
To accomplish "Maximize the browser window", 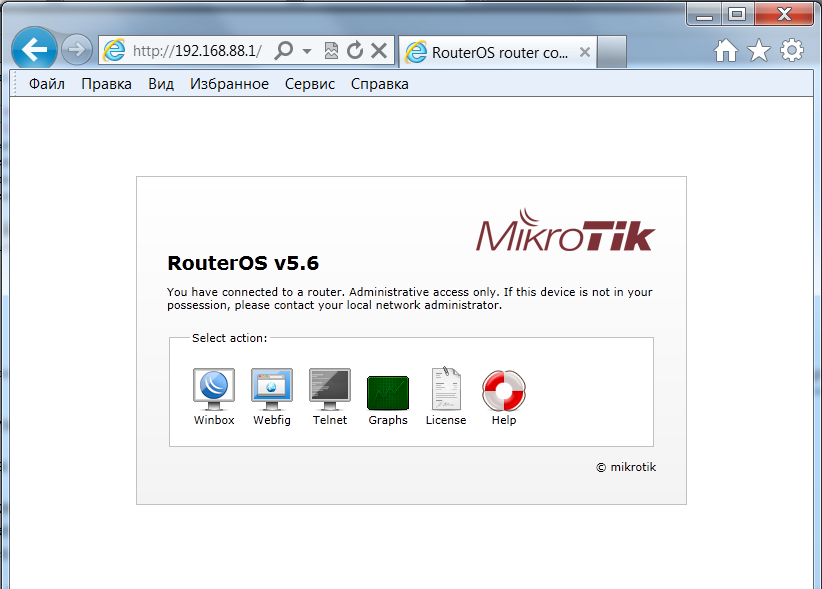I will 737,14.
